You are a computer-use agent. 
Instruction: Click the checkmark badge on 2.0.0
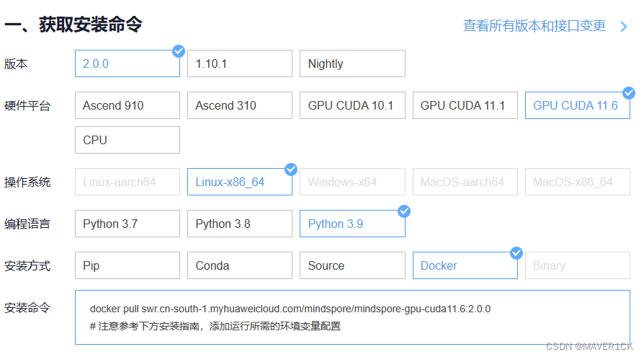point(179,51)
